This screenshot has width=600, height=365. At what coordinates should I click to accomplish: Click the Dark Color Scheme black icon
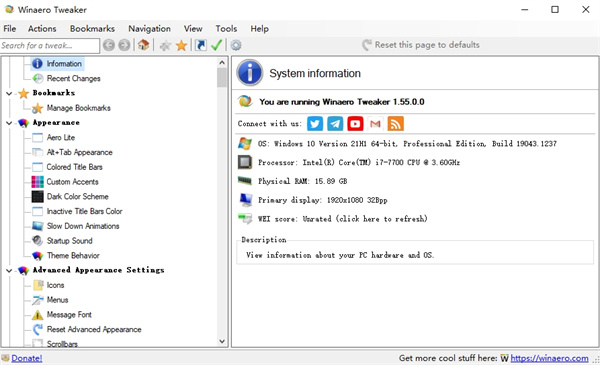click(38, 196)
